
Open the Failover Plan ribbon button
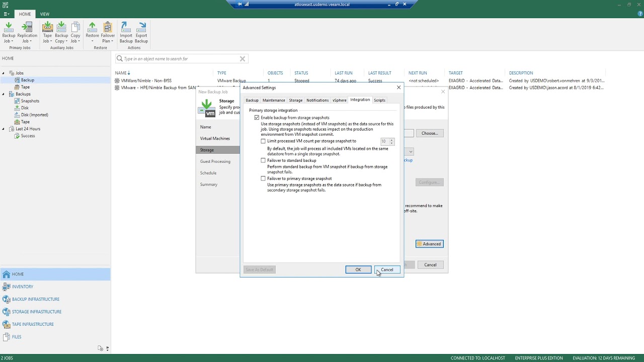(108, 33)
